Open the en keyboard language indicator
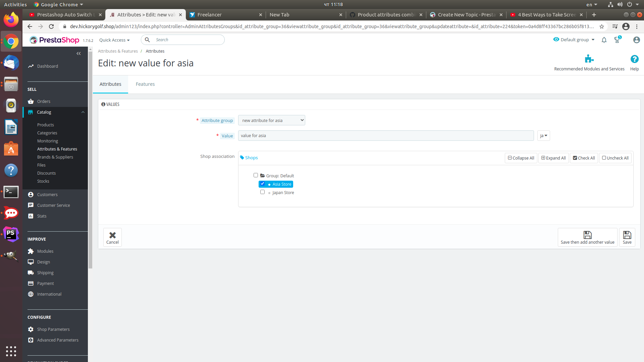644x362 pixels. [x=592, y=4]
